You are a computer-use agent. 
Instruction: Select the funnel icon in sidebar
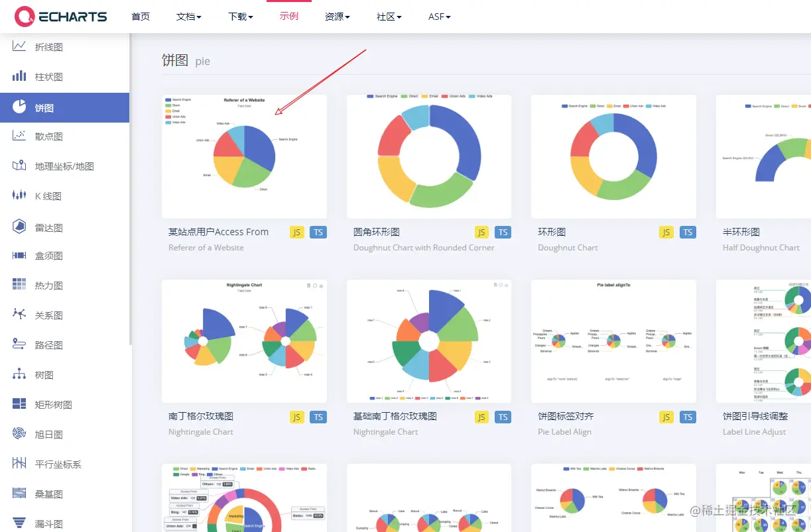[x=19, y=523]
